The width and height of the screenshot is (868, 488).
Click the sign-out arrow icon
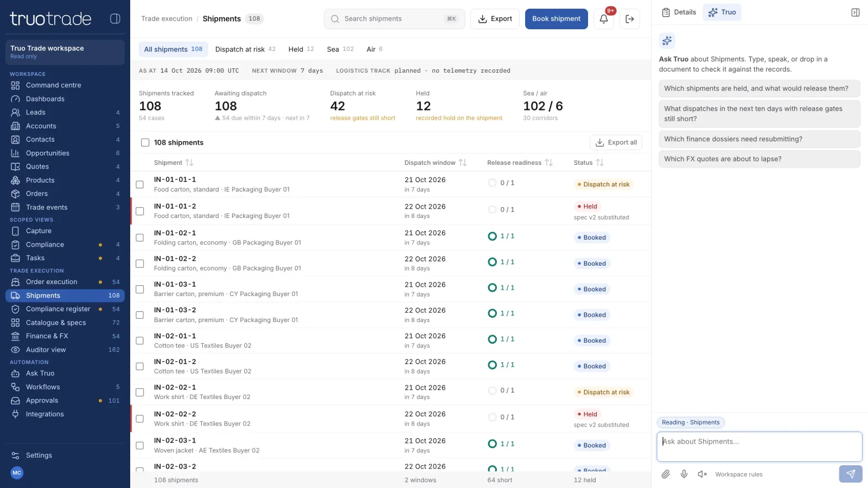coord(630,19)
